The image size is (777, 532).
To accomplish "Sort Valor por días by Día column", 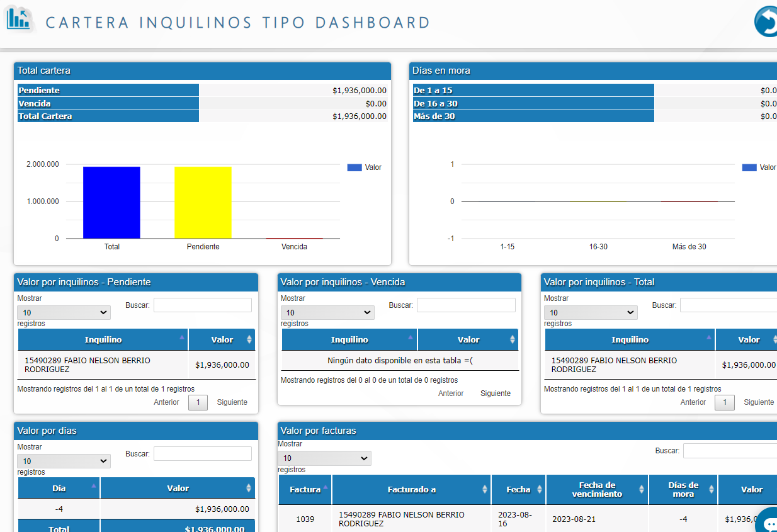I will click(x=59, y=488).
